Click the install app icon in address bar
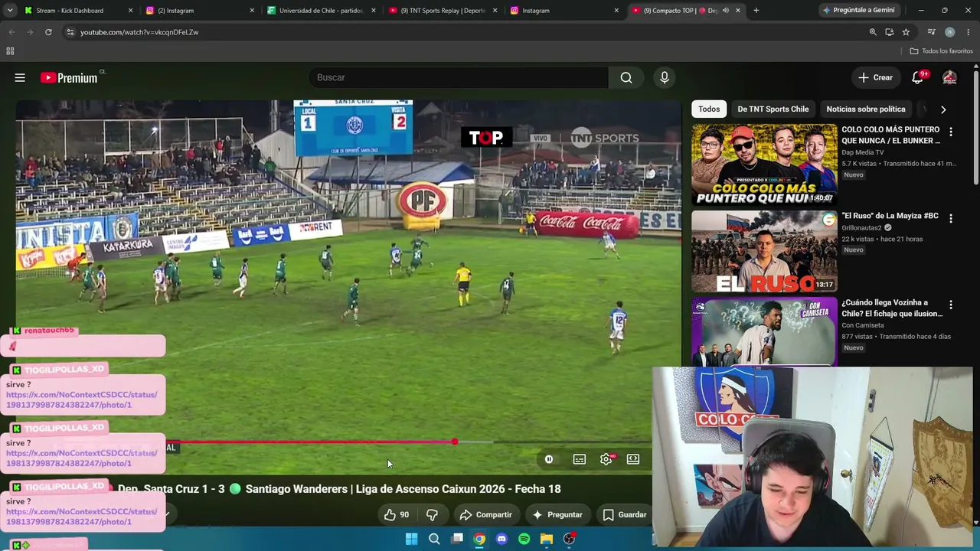Viewport: 980px width, 551px height. coord(890,32)
